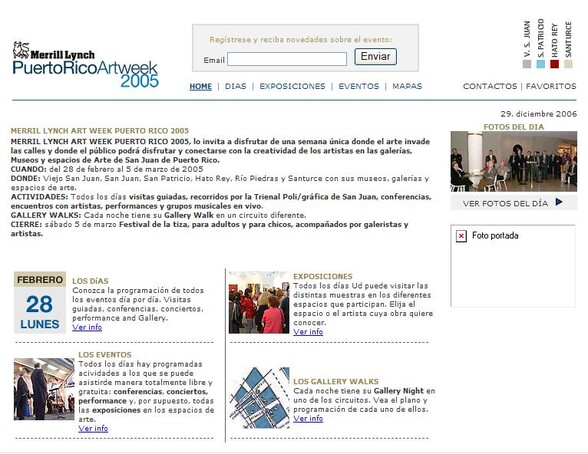Viewport: 588px width, 454px height.
Task: Click the Enviar button
Action: (375, 57)
